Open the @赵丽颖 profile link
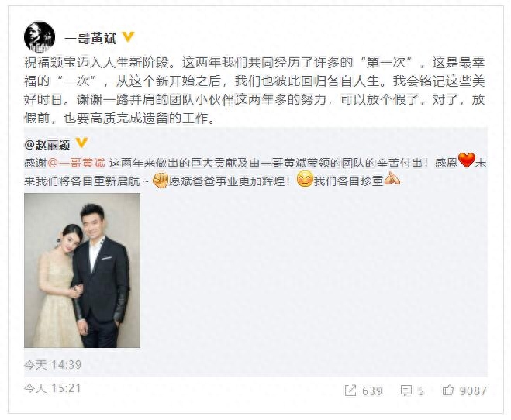Image resolution: width=511 pixels, height=420 pixels. [x=47, y=145]
